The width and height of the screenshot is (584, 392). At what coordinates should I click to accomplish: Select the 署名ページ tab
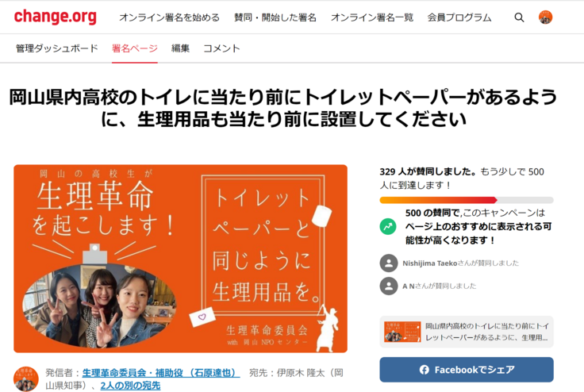(135, 48)
